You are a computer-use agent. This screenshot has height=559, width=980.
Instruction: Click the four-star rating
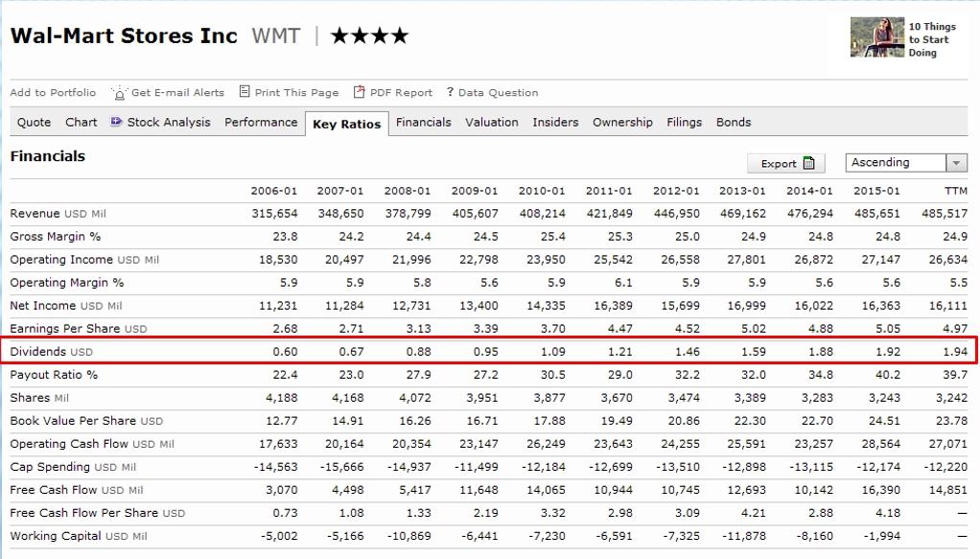click(x=369, y=35)
